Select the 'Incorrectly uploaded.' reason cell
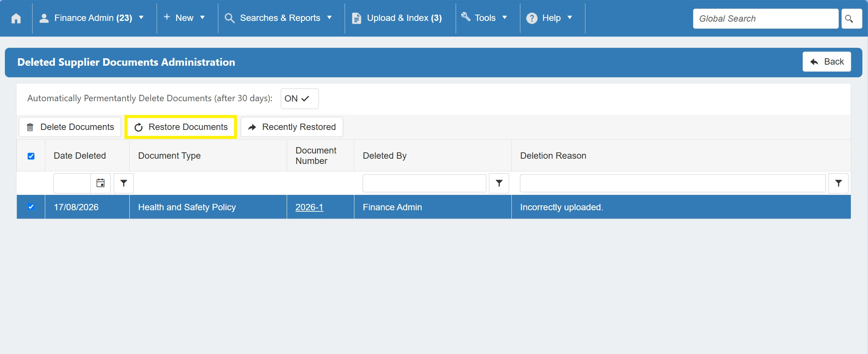The height and width of the screenshot is (354, 868). [681, 207]
